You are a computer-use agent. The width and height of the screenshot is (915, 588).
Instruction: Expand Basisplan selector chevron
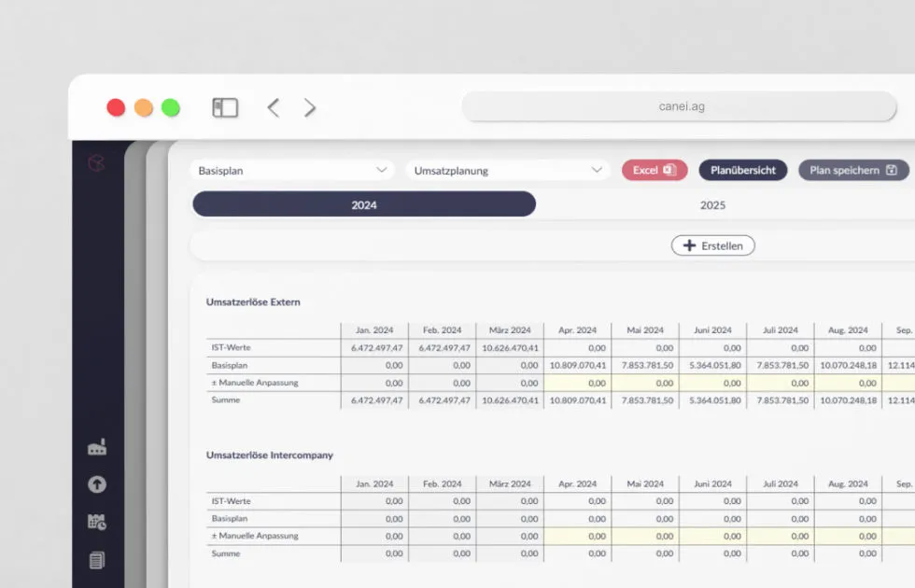[382, 170]
